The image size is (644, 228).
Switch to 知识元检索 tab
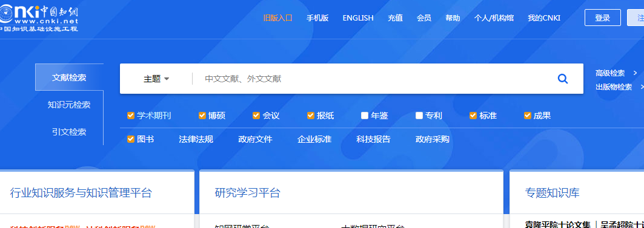pos(69,105)
